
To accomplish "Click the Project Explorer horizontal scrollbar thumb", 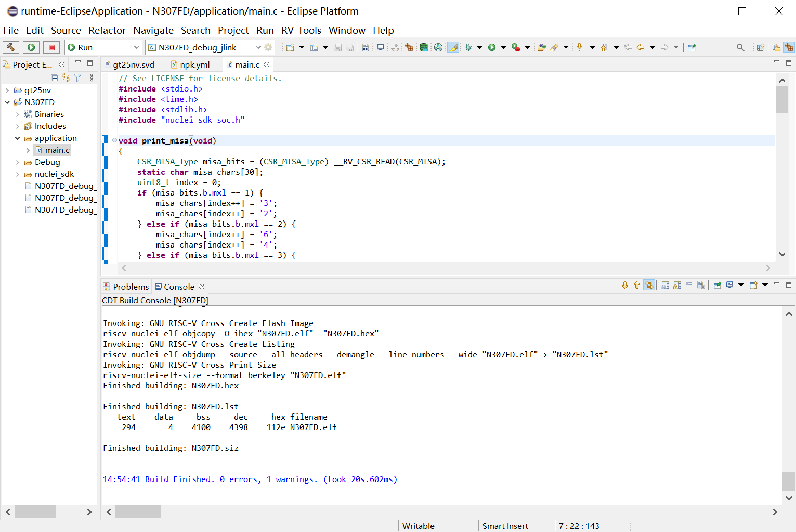I will pos(35,512).
